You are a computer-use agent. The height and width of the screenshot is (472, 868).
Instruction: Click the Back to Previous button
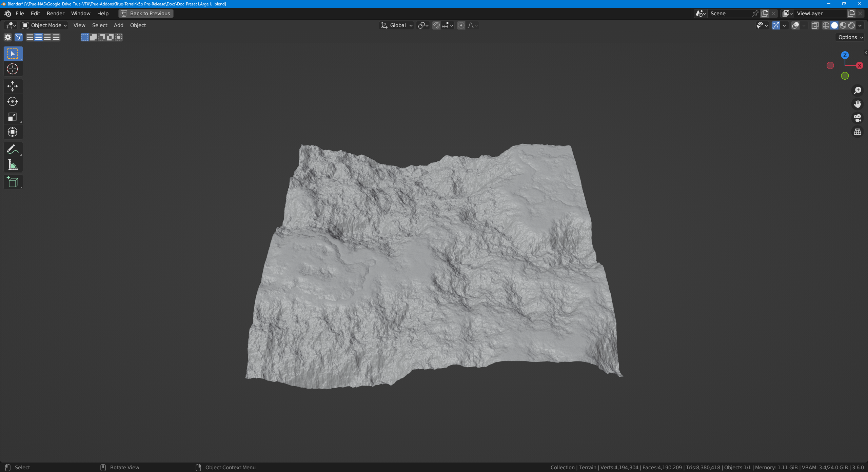coord(146,14)
